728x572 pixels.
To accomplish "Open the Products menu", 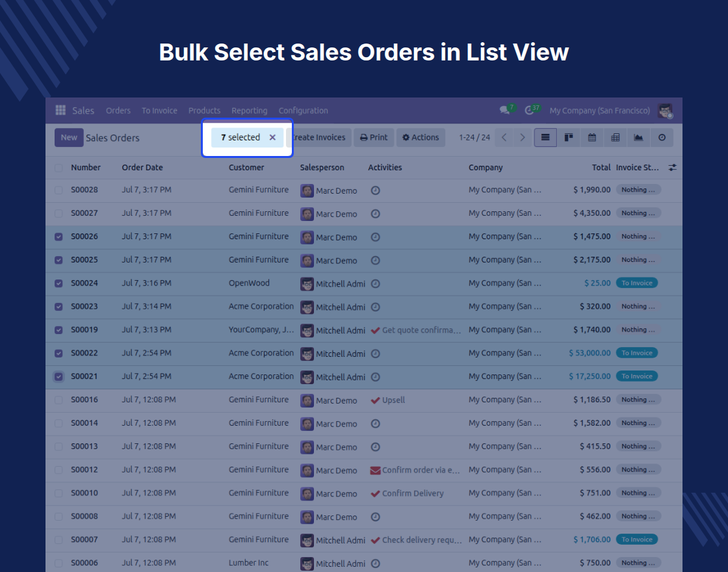I will coord(204,110).
